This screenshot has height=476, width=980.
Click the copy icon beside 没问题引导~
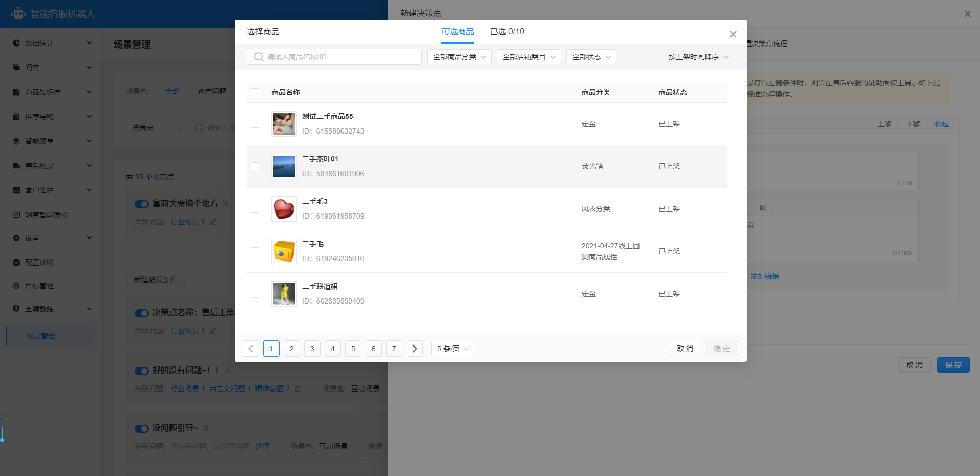(x=205, y=428)
